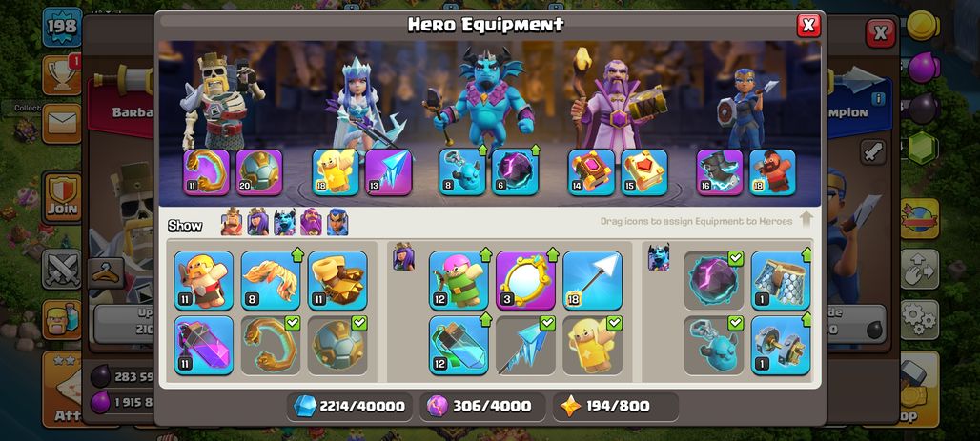Click the equipped Giant Gauntlet with checkmark
980x441 pixels.
(271, 346)
